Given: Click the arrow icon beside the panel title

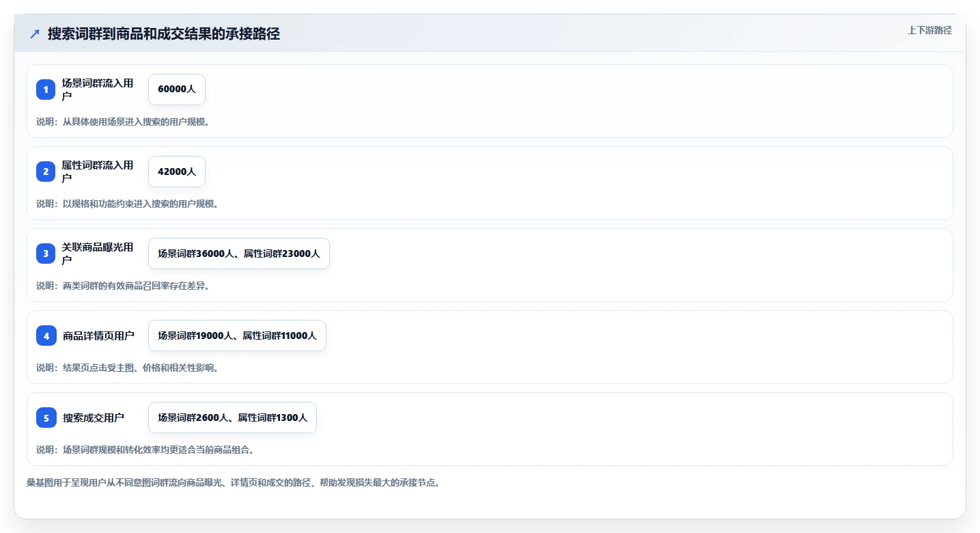Looking at the screenshot, I should pyautogui.click(x=35, y=33).
